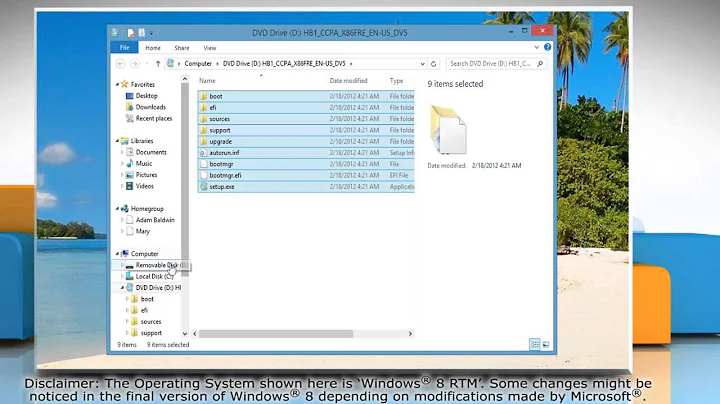Screen dimensions: 720x404
Task: Click the Forward navigation arrow
Action: [x=135, y=64]
